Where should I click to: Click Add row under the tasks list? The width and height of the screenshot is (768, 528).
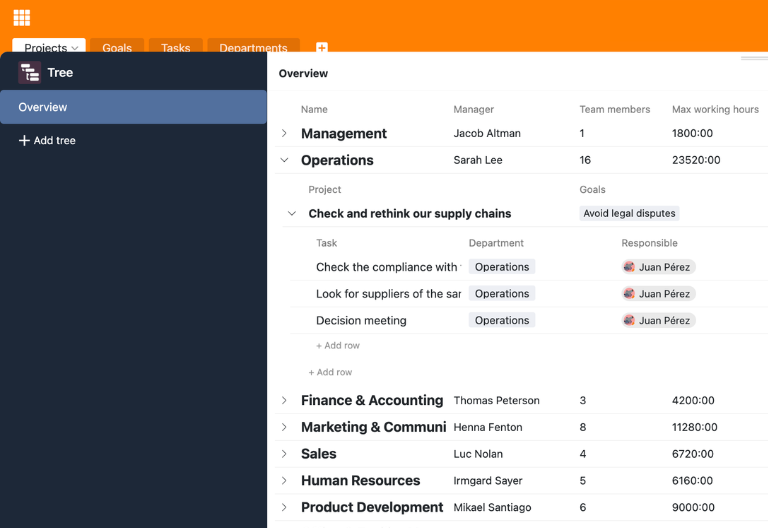(338, 346)
